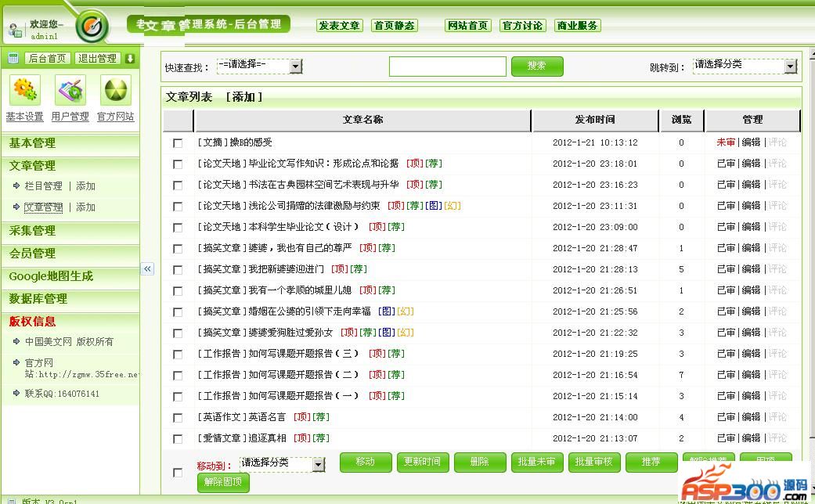This screenshot has width=815, height=504.
Task: Check the box for 浅论公司捐赠的法律激励与约束
Action: coord(178,207)
